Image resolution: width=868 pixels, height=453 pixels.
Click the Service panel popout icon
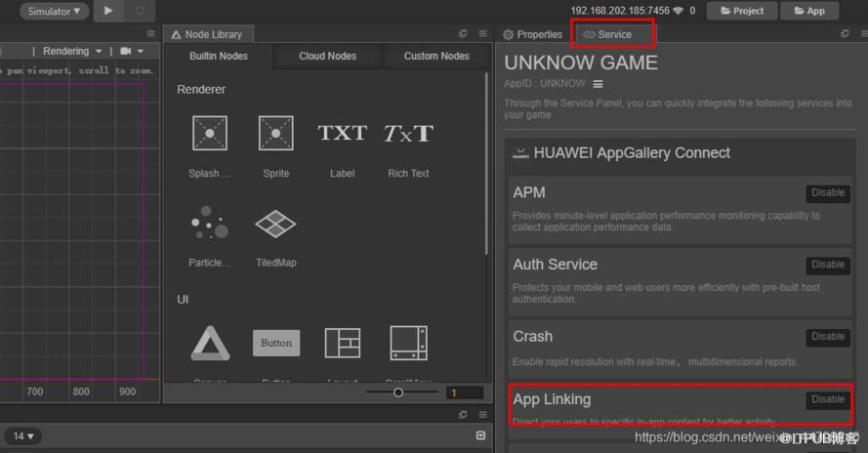point(845,34)
